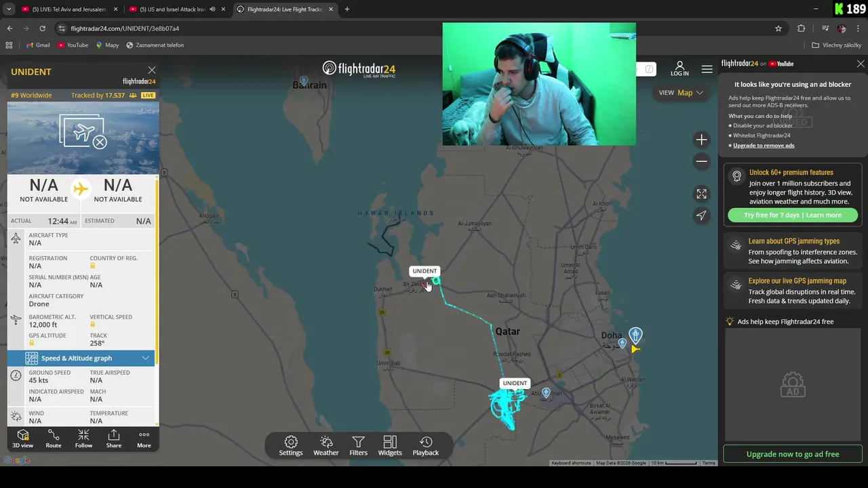This screenshot has width=868, height=488.
Task: Click the flight panel scrollbar
Action: (157, 271)
